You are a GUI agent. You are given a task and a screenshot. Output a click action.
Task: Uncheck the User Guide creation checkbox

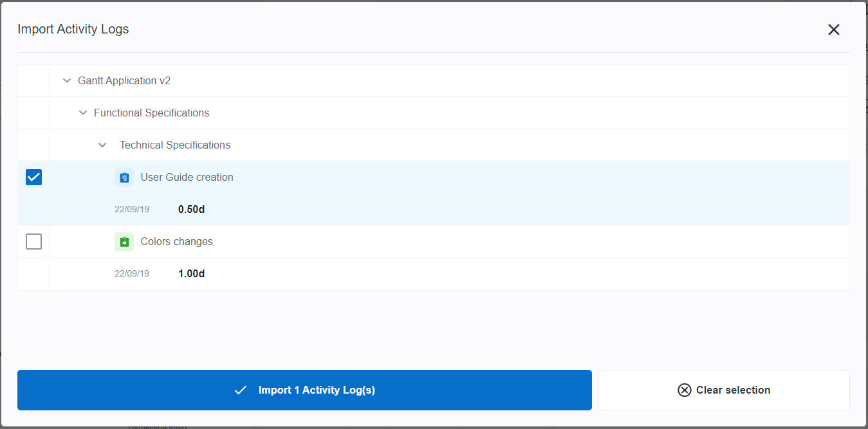click(33, 177)
